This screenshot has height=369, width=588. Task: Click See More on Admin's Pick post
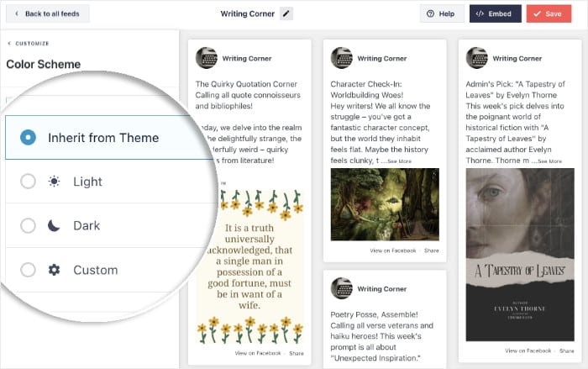[549, 161]
